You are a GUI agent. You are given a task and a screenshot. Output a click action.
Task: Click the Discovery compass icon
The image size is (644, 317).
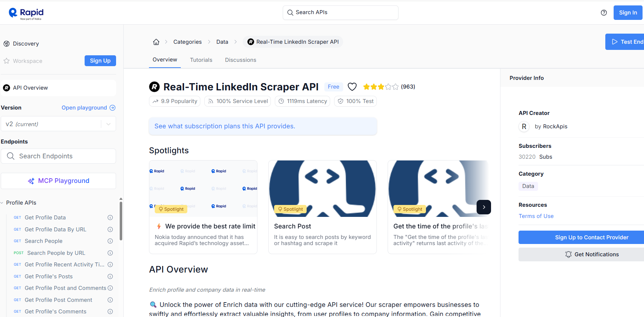(x=7, y=44)
